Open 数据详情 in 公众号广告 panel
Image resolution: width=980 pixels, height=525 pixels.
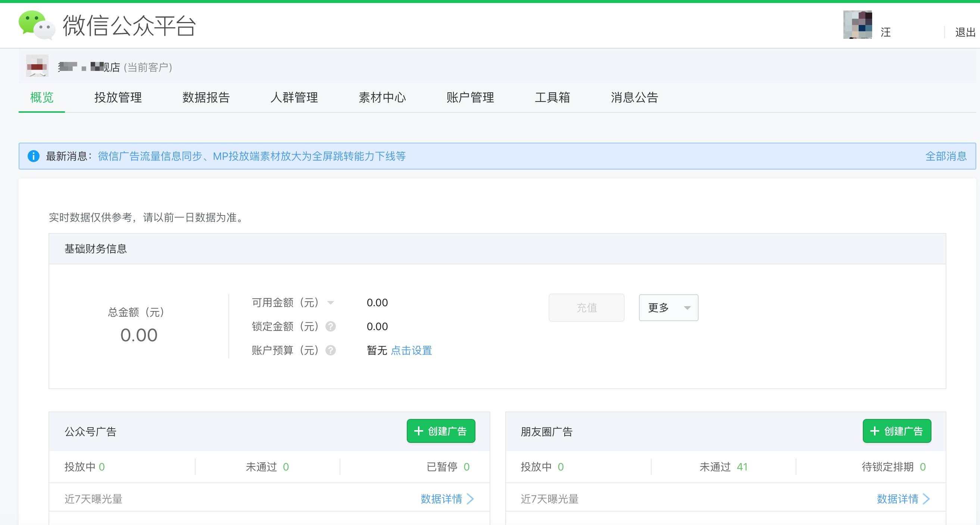click(447, 499)
